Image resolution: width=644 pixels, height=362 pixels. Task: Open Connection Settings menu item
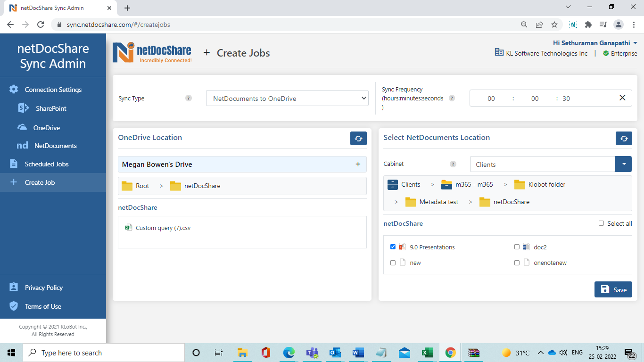53,90
